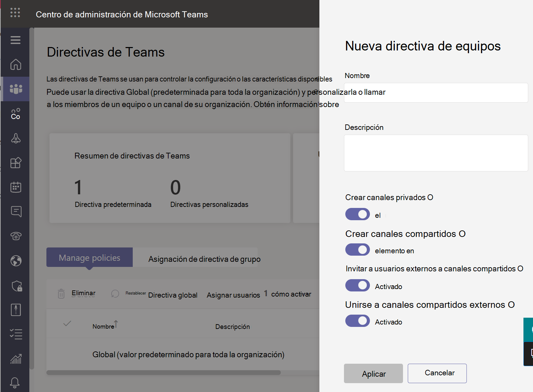Open the Messaging policies chat icon

pos(16,211)
